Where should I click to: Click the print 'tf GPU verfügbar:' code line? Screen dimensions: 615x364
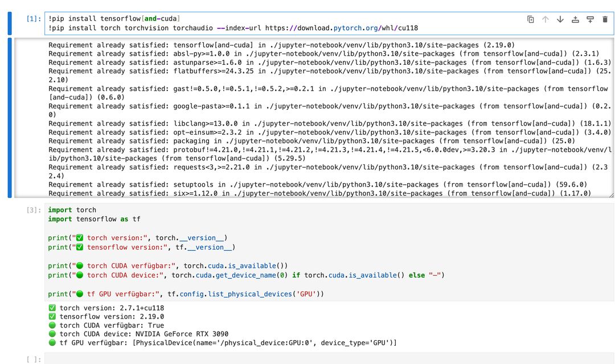(x=186, y=294)
